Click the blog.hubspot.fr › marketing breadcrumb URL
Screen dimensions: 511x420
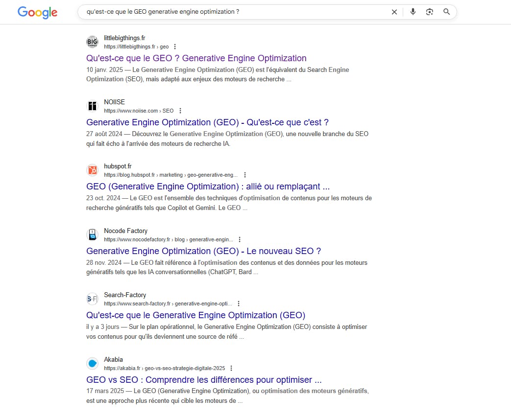[x=171, y=175]
